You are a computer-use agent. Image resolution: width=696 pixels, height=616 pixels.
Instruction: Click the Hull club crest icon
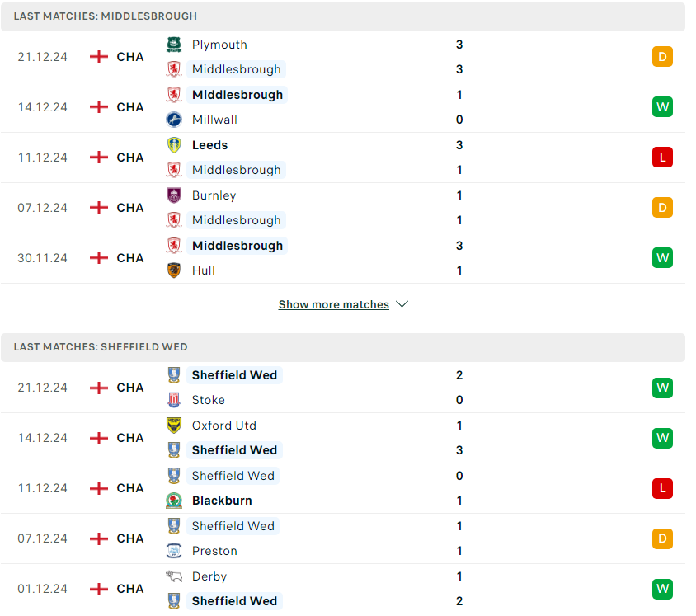click(x=174, y=270)
